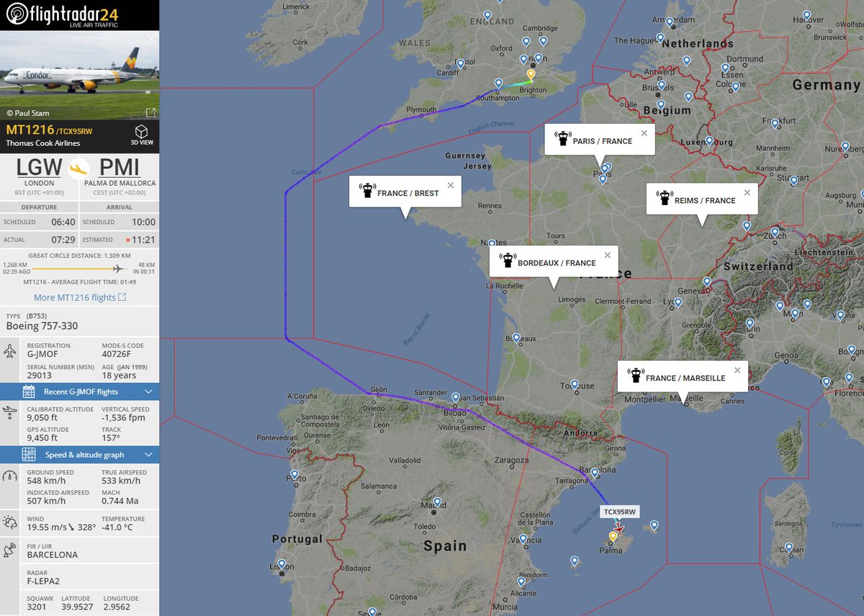Click the airport pin at Toulouse
This screenshot has height=616, width=864.
point(574,385)
